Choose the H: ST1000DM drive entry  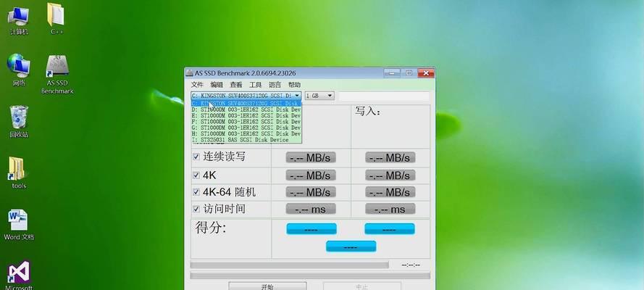coord(246,134)
